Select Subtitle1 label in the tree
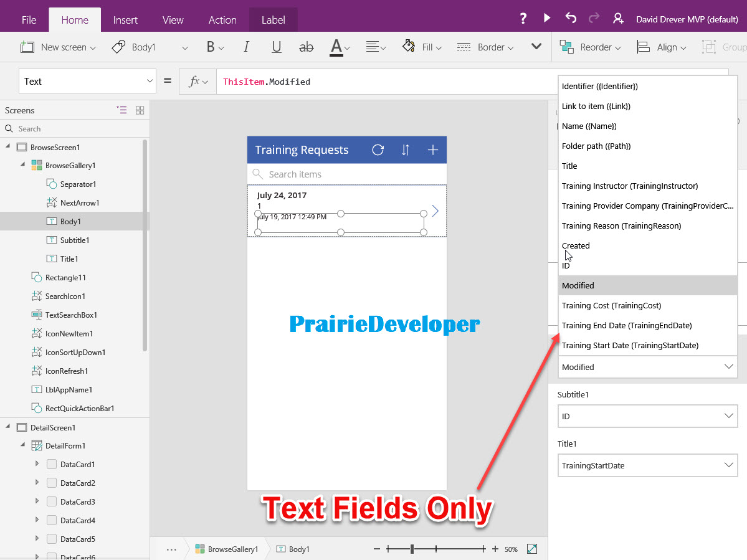 [x=74, y=240]
